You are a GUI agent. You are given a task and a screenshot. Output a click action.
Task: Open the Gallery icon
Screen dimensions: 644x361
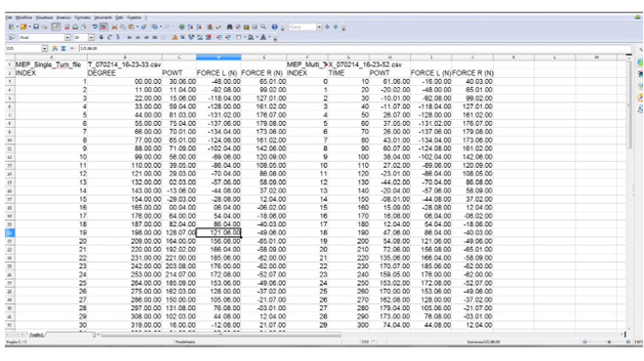pos(247,27)
